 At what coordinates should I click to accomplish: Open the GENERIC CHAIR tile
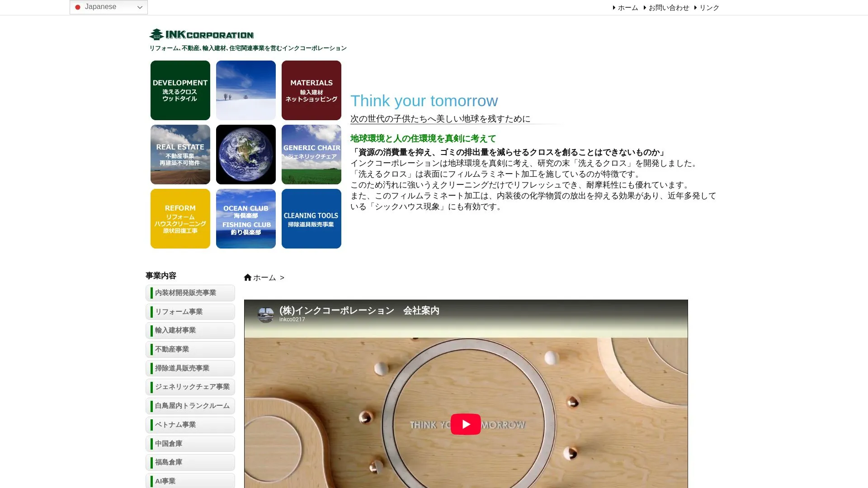pos(311,155)
